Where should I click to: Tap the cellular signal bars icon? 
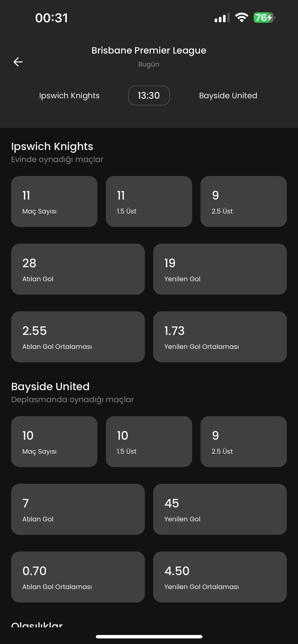222,17
